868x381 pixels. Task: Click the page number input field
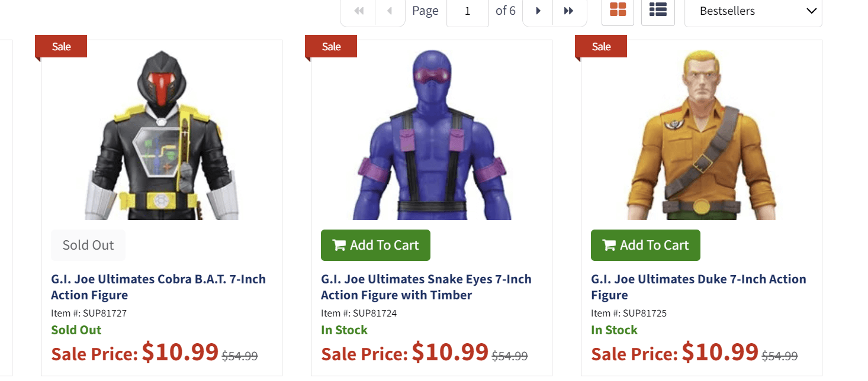click(x=467, y=10)
